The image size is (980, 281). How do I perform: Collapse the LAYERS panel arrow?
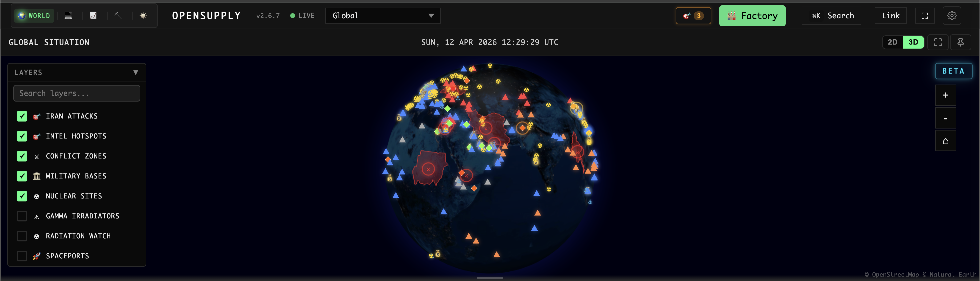coord(135,73)
